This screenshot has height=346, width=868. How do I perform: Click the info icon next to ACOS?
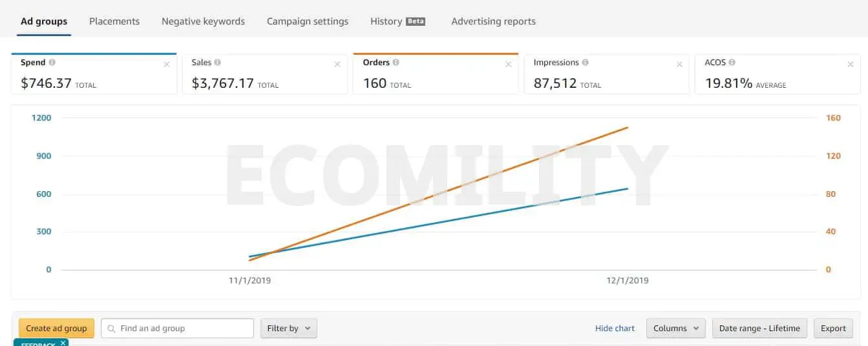(x=732, y=63)
